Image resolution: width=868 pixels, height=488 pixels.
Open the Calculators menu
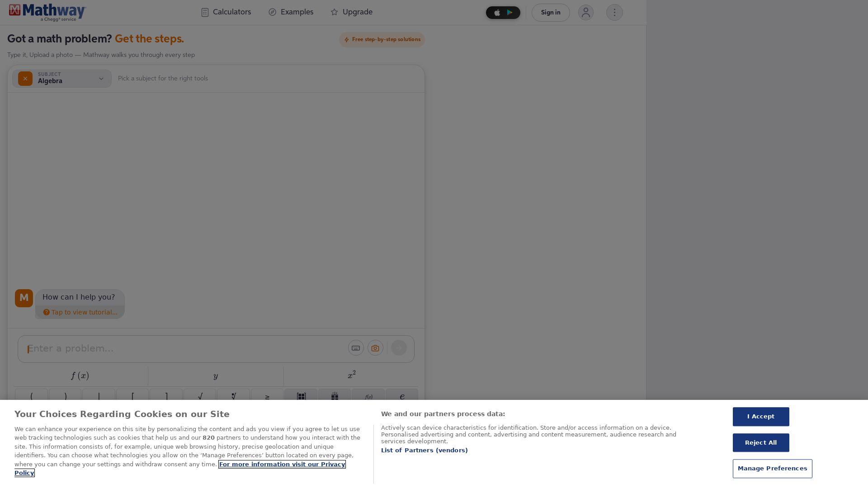point(226,12)
